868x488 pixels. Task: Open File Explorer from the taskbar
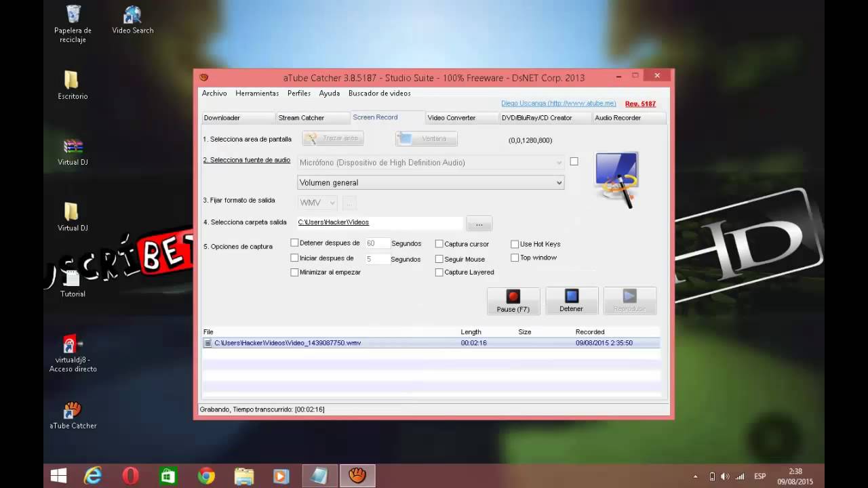pyautogui.click(x=243, y=476)
